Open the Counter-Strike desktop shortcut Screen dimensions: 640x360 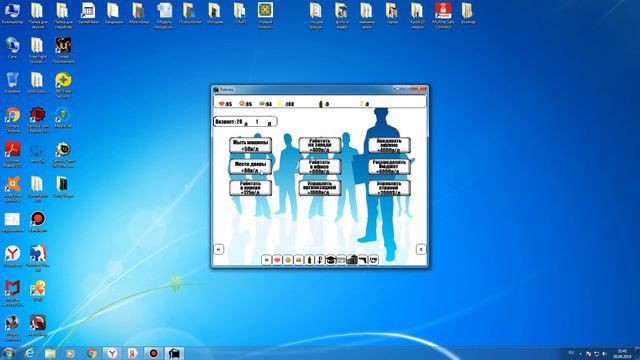coord(38,259)
